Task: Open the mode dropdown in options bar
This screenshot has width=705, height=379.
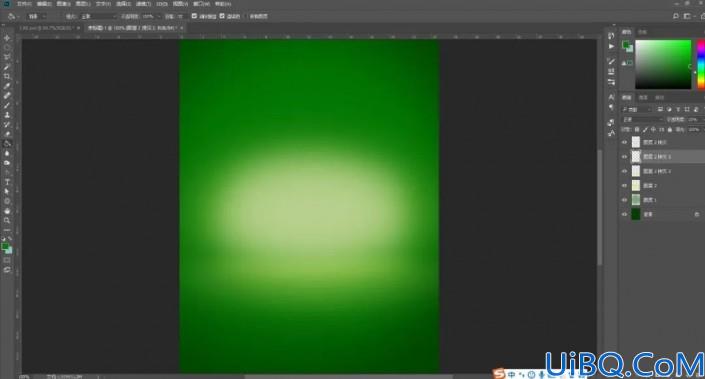Action: click(x=98, y=16)
